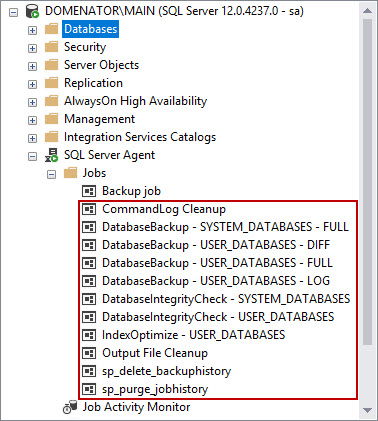Click the sp_purge_jobhistory job icon

89,389
